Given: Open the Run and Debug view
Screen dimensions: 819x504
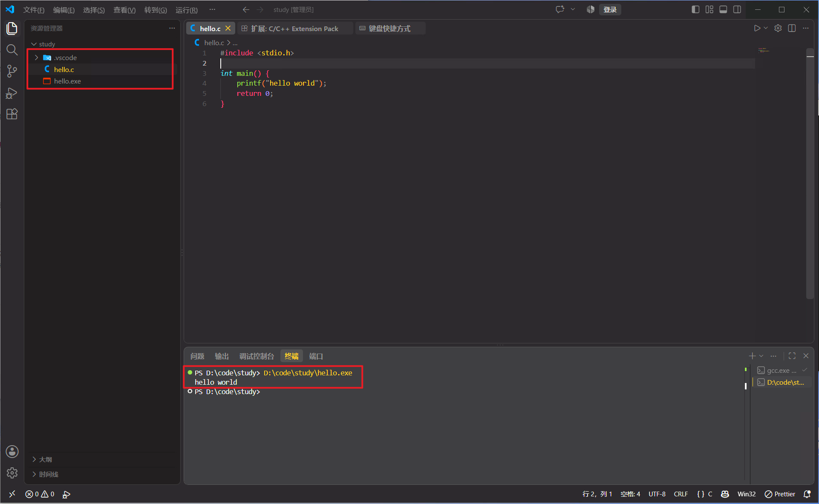Looking at the screenshot, I should point(12,93).
